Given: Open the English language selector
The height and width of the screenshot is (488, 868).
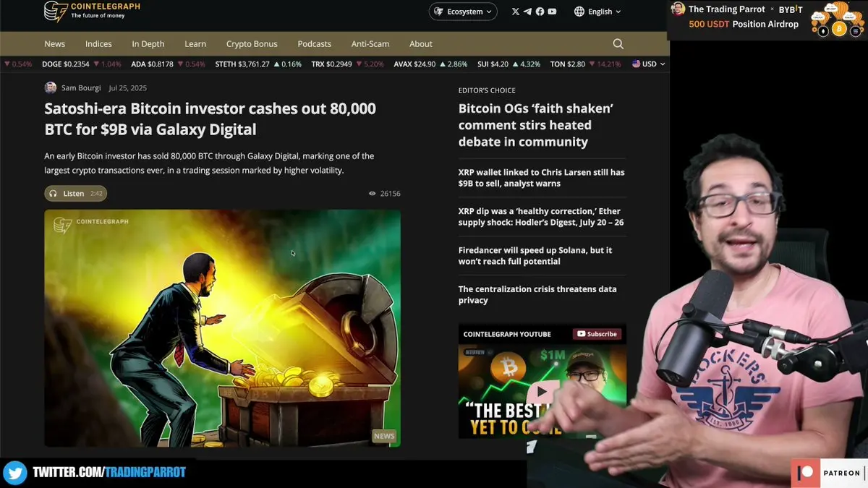Looking at the screenshot, I should 598,12.
